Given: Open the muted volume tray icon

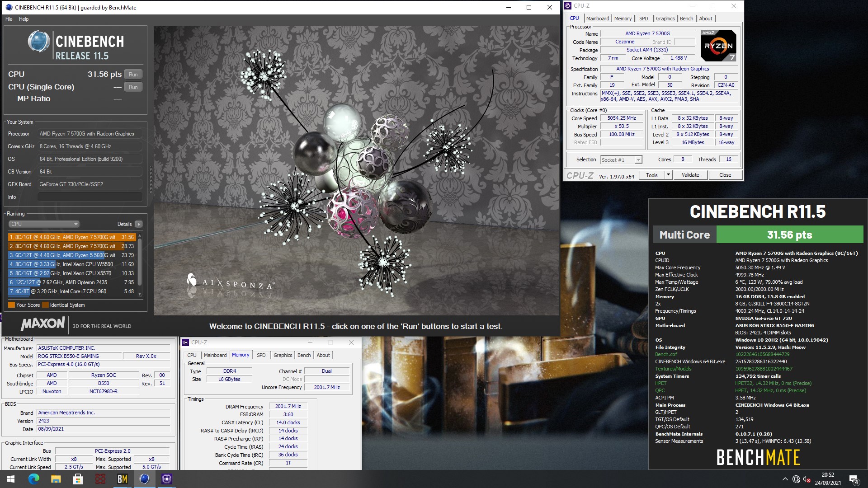Looking at the screenshot, I should coord(807,479).
